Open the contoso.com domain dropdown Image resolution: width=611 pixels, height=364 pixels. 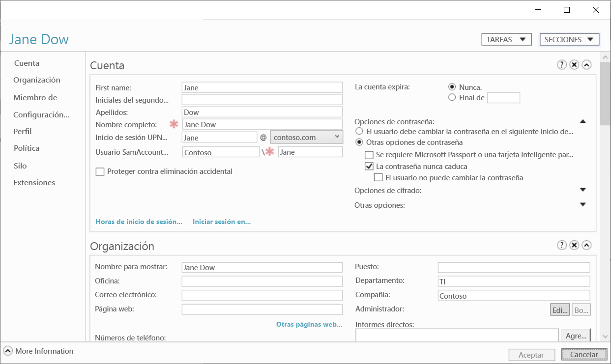338,138
